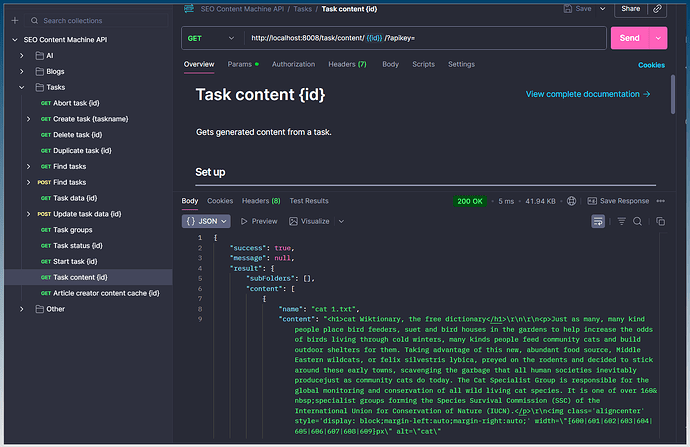
Task: Click the Search collections field
Action: [x=95, y=20]
